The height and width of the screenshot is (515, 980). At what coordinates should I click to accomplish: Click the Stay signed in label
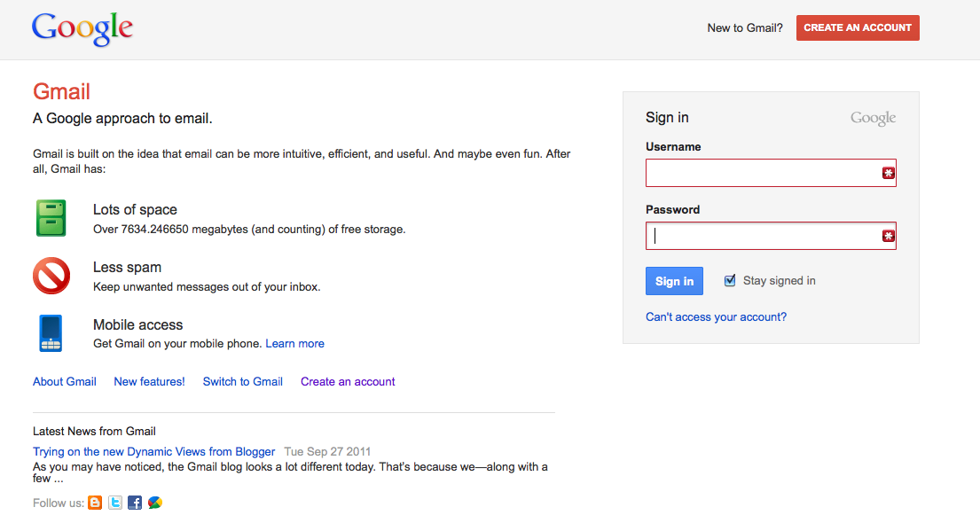780,281
